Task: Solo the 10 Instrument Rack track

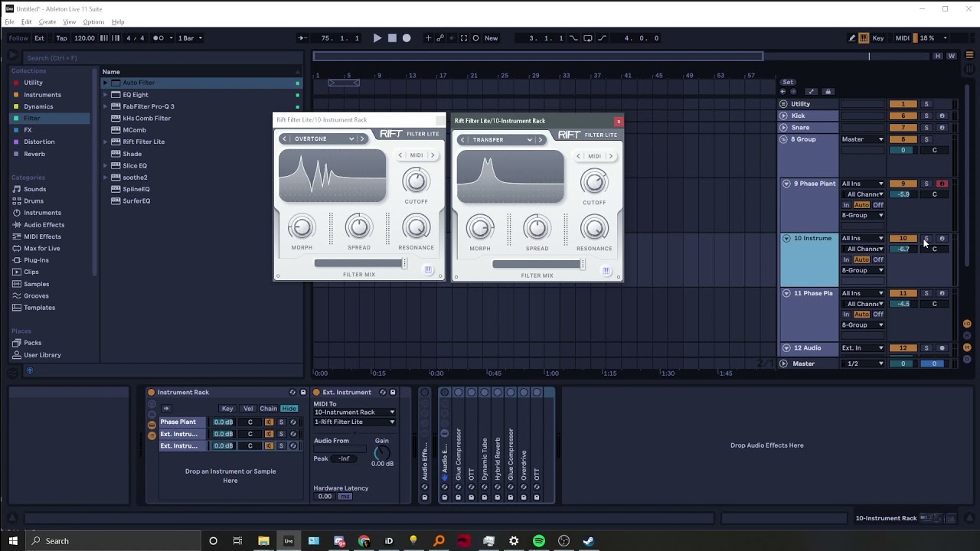Action: [926, 239]
